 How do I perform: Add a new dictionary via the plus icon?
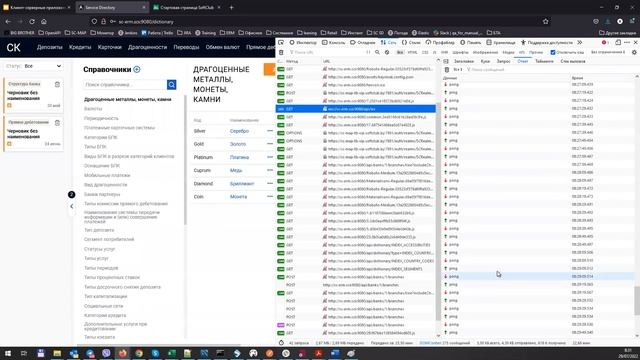[x=137, y=69]
